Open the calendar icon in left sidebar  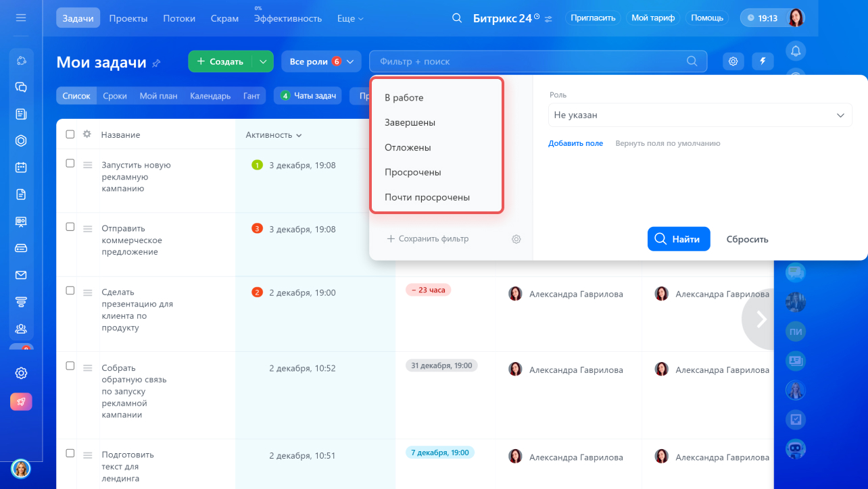pyautogui.click(x=21, y=168)
